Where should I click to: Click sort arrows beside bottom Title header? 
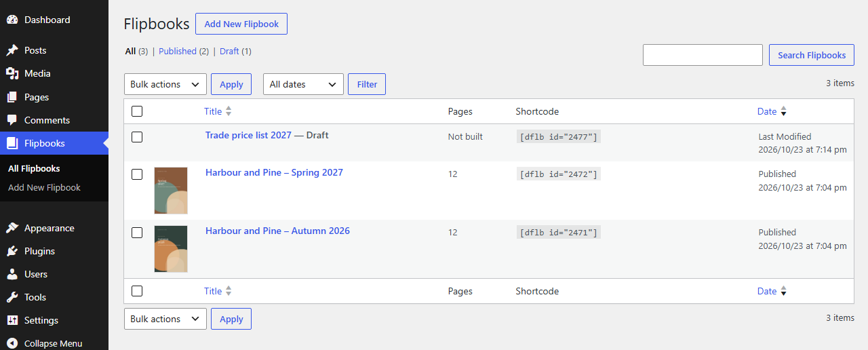click(229, 291)
